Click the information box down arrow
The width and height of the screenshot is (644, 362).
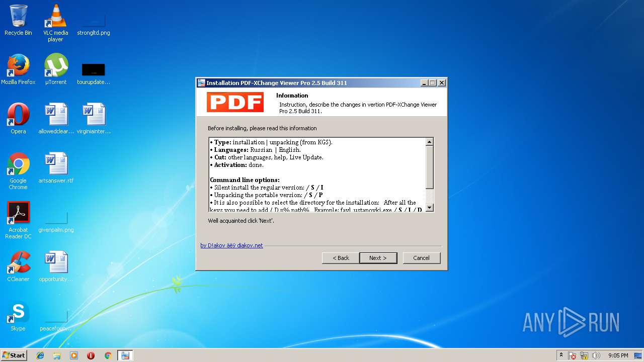(429, 208)
